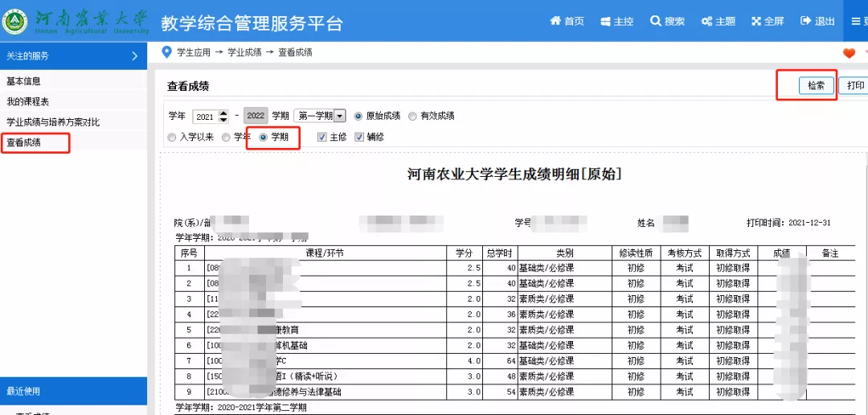This screenshot has height=415, width=868.
Task: Click 打印时间 2021-12-31 text
Action: 788,223
